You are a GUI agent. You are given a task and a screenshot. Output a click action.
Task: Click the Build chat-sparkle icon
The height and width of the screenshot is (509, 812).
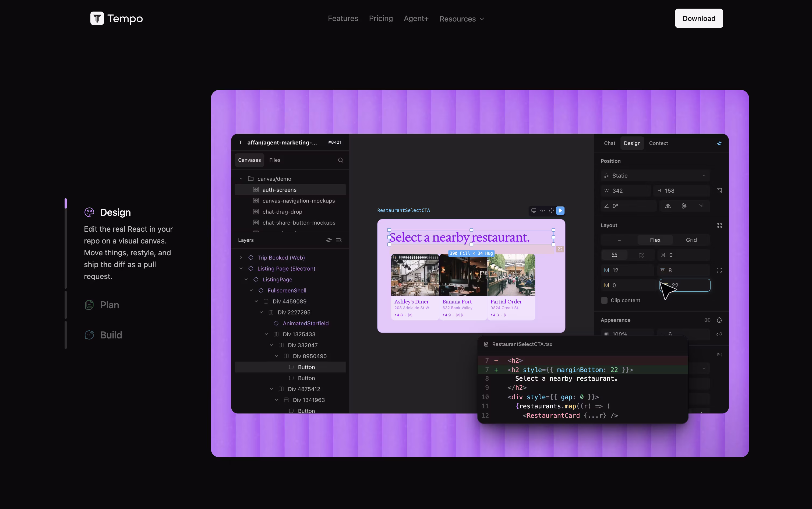[89, 335]
